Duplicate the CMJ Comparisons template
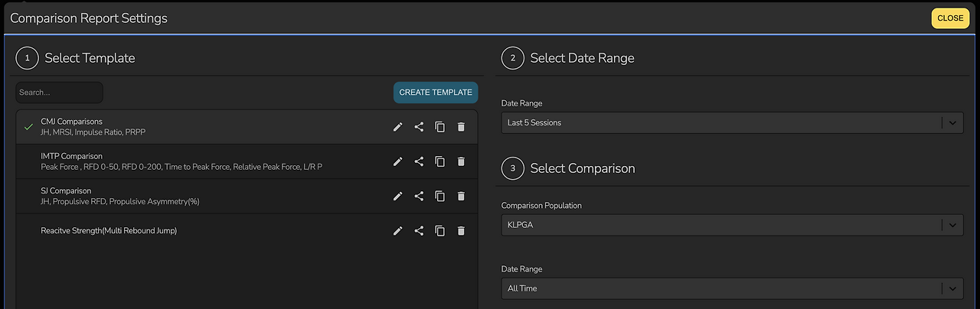 (439, 127)
